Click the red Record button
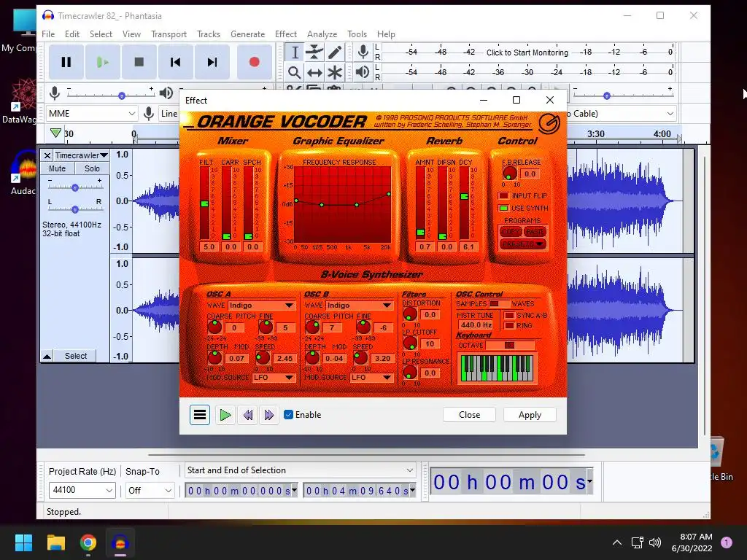 coord(255,62)
